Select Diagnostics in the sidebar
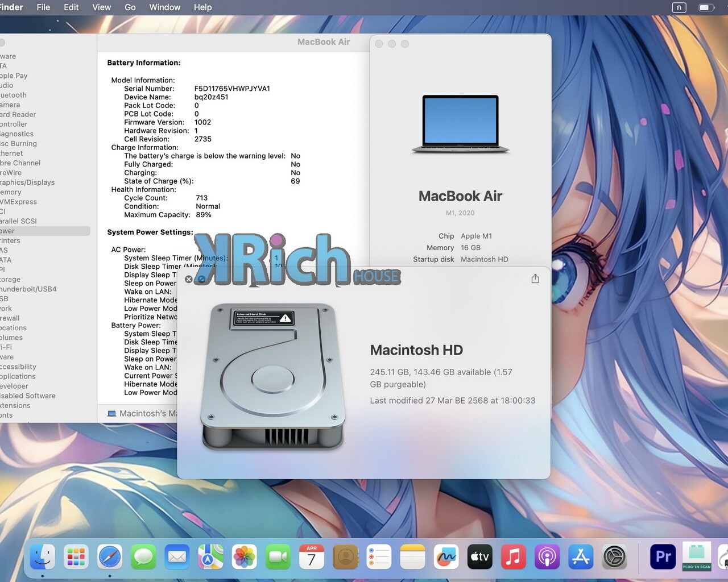 coord(17,134)
